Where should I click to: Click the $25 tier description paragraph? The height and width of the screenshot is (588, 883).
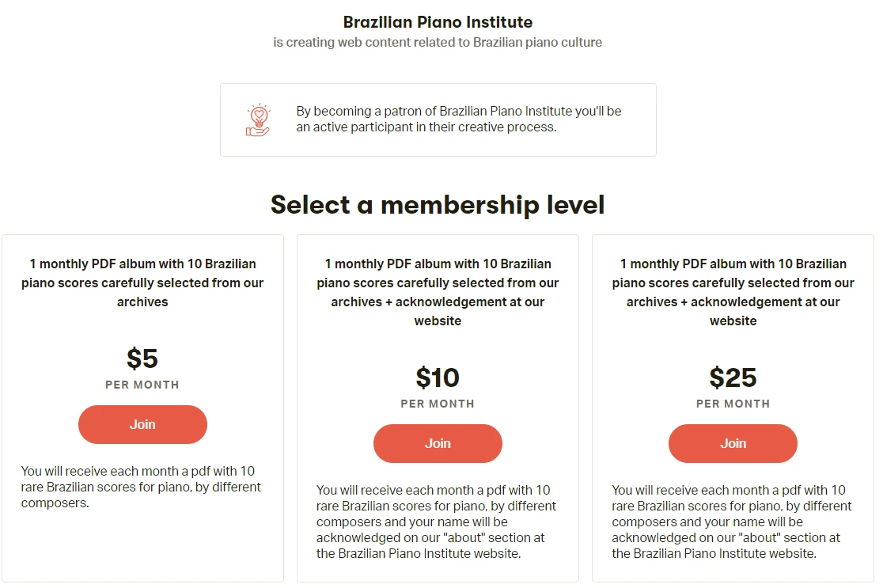click(731, 522)
